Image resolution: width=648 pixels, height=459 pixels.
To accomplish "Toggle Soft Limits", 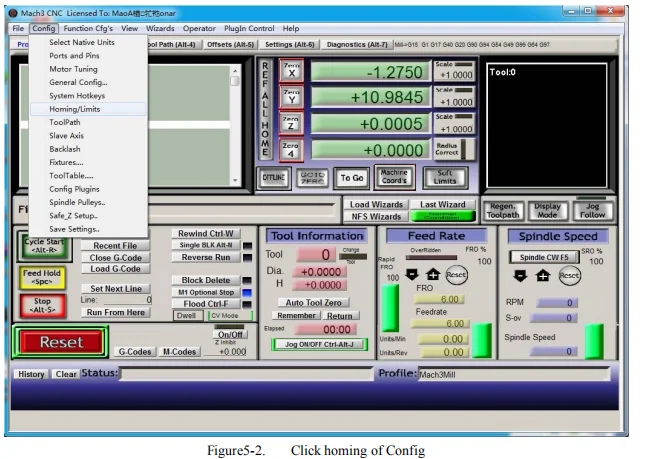I will pyautogui.click(x=445, y=177).
